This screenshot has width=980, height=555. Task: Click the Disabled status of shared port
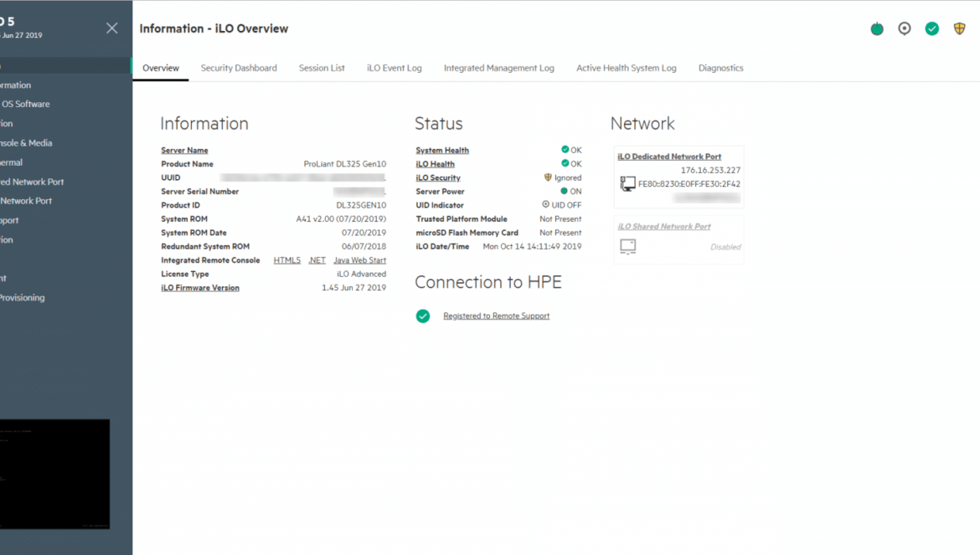(725, 247)
